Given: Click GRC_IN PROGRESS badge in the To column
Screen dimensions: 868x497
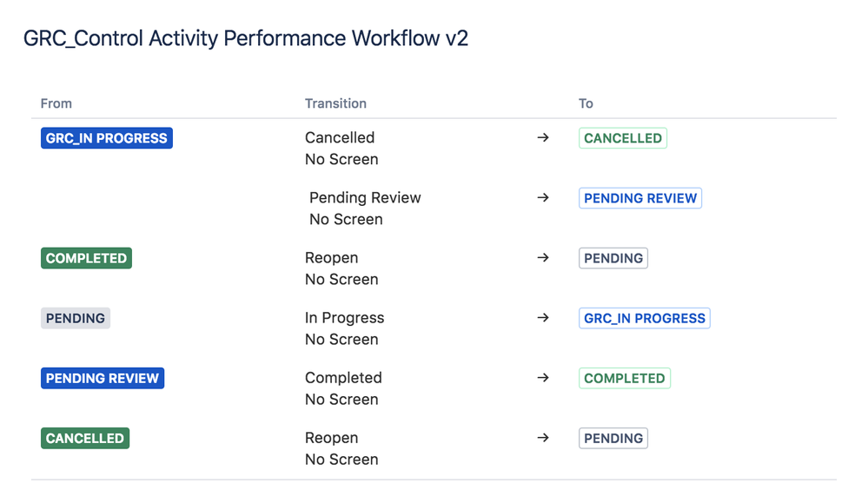Looking at the screenshot, I should (x=644, y=318).
